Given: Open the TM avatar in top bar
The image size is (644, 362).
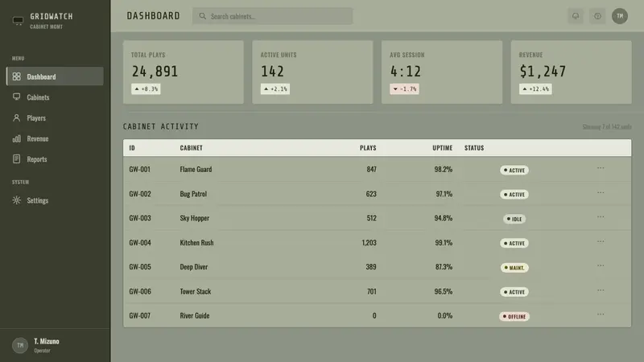Looking at the screenshot, I should (620, 16).
